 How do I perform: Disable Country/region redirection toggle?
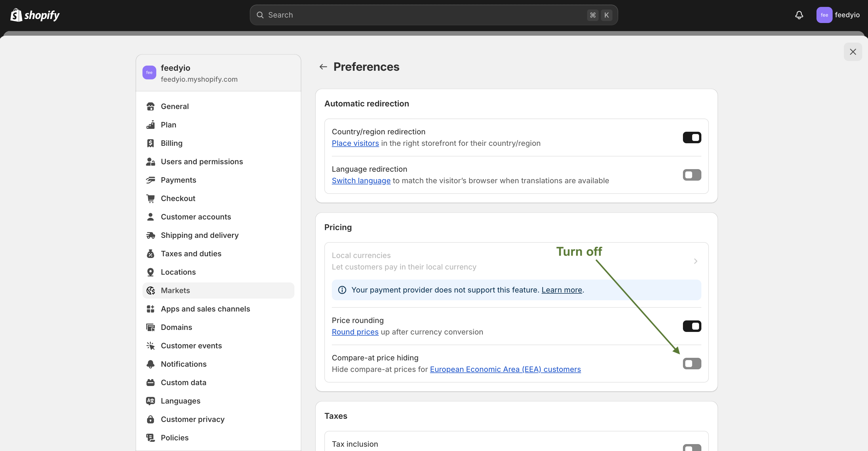pyautogui.click(x=692, y=137)
